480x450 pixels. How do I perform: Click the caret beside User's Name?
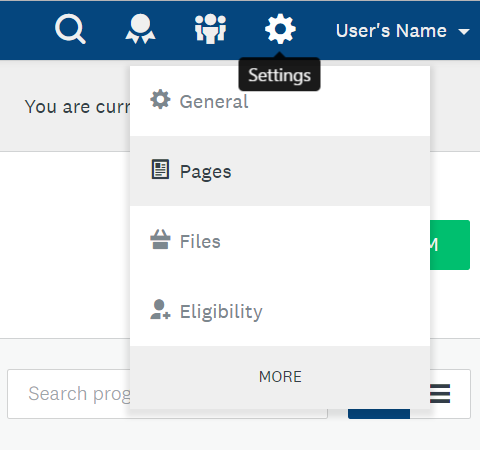tap(464, 32)
